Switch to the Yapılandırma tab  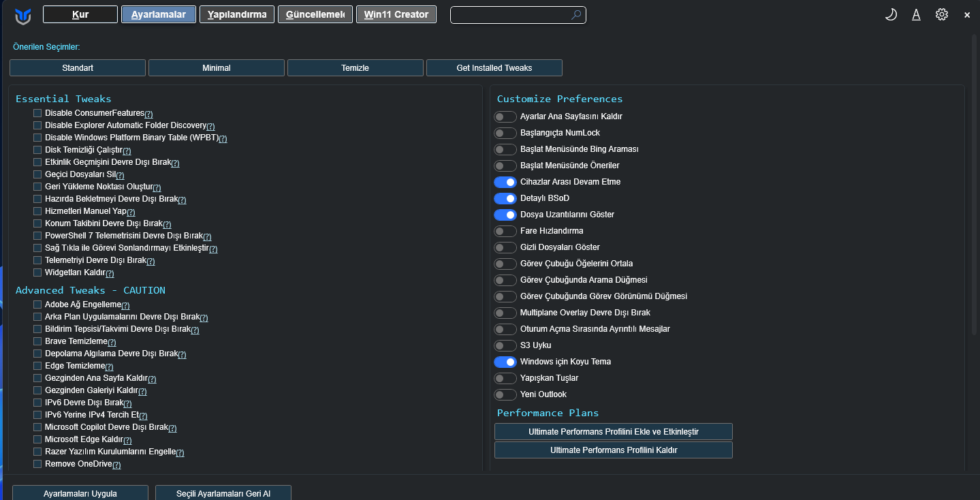tap(236, 14)
